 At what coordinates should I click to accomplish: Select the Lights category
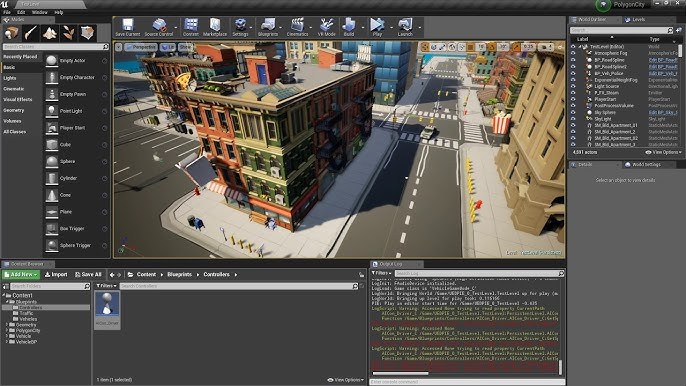click(10, 78)
